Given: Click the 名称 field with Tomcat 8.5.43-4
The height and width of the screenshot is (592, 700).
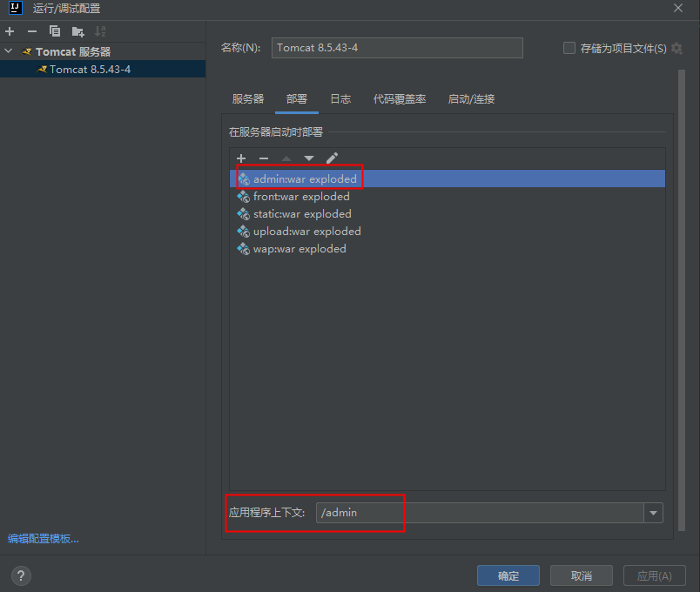Looking at the screenshot, I should [x=397, y=48].
